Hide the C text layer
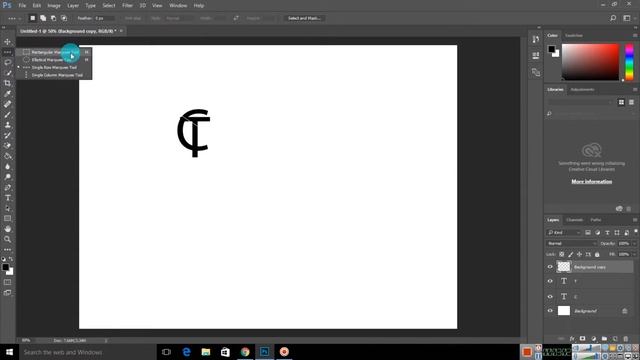The width and height of the screenshot is (640, 360). point(550,296)
